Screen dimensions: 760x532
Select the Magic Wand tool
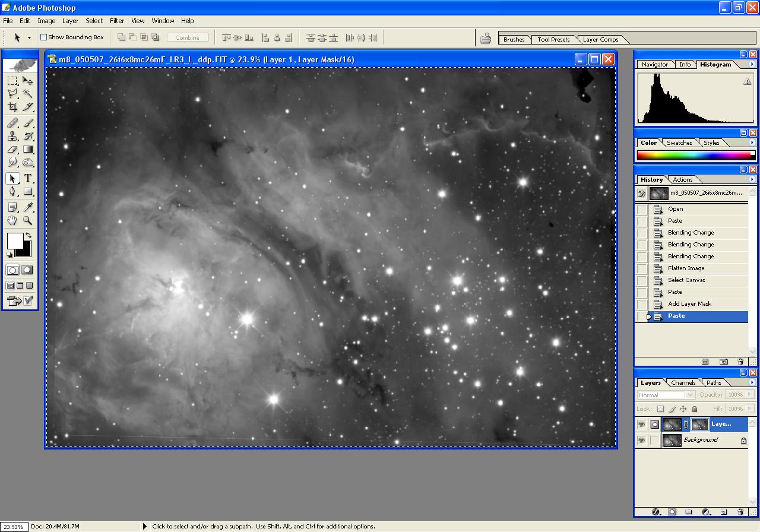pos(28,94)
